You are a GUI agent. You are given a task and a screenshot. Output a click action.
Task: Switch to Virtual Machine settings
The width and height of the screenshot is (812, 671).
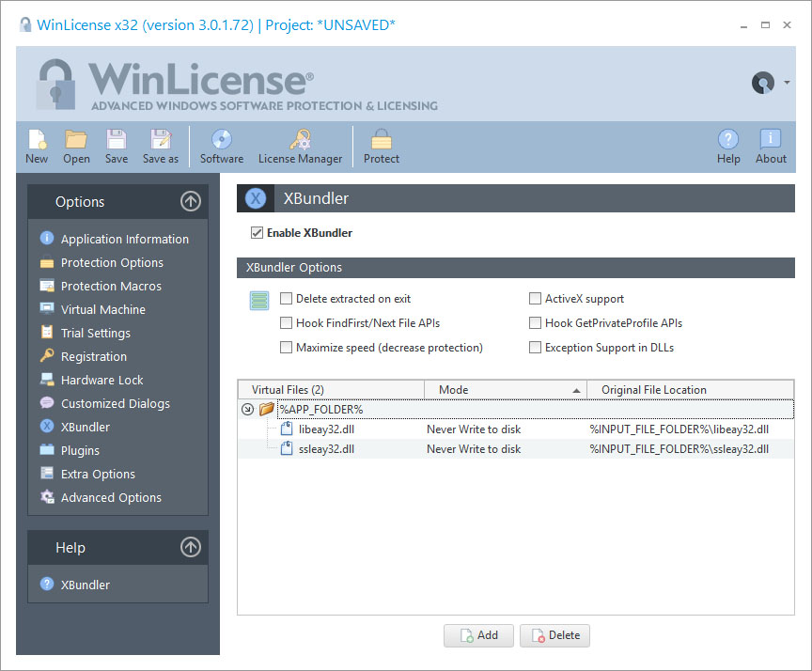tap(103, 309)
